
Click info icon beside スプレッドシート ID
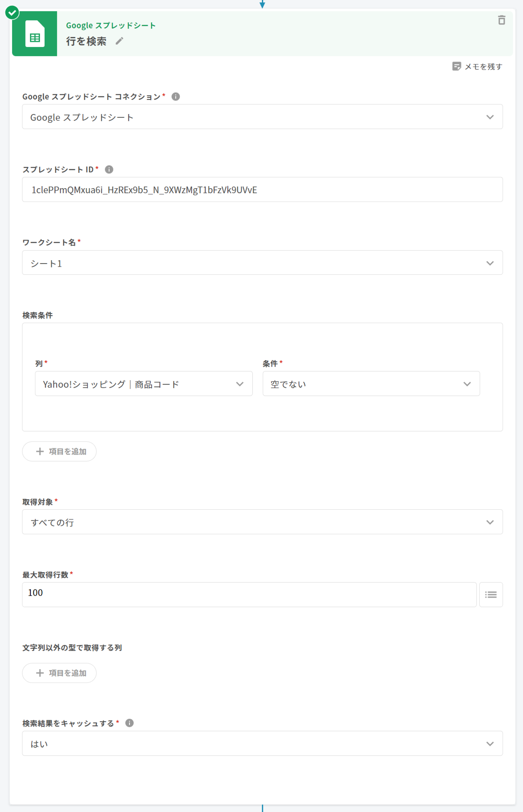(109, 169)
